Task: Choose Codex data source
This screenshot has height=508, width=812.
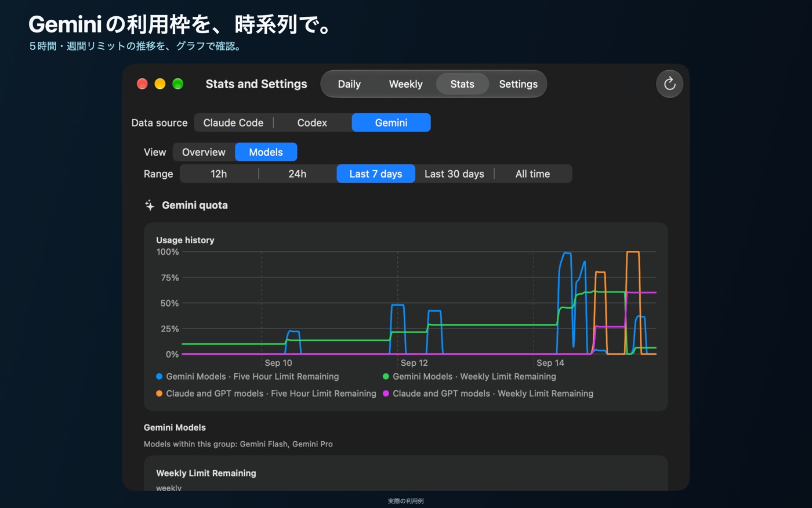Action: point(312,123)
